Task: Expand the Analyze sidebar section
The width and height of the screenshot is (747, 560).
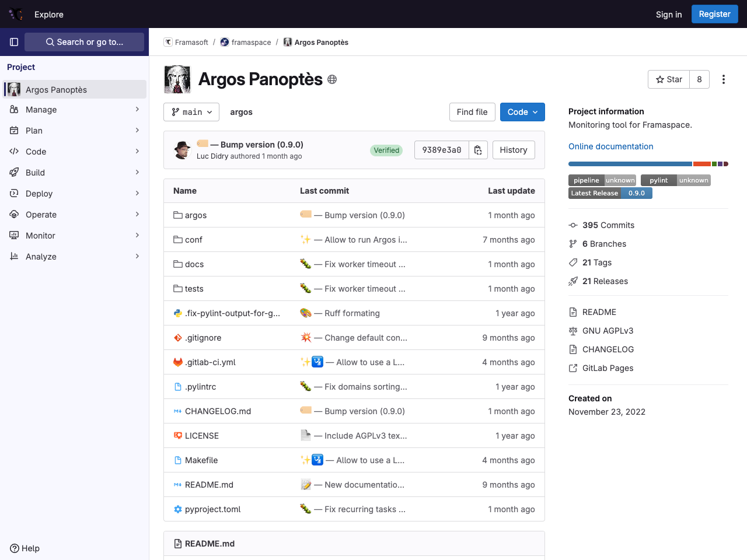Action: 74,257
